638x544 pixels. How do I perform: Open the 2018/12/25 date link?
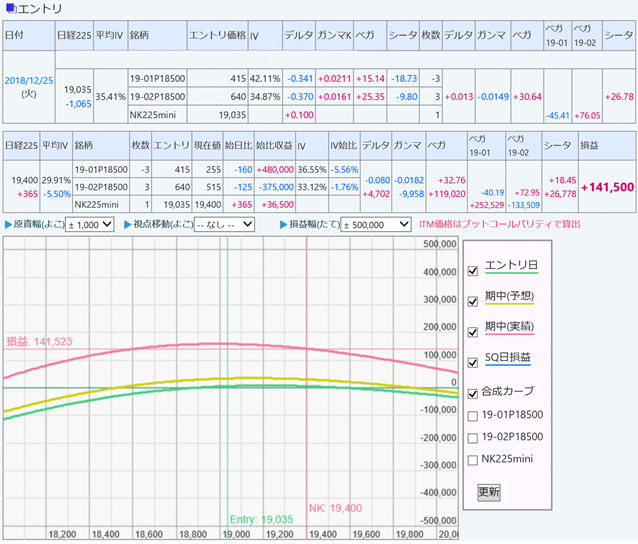tap(29, 81)
